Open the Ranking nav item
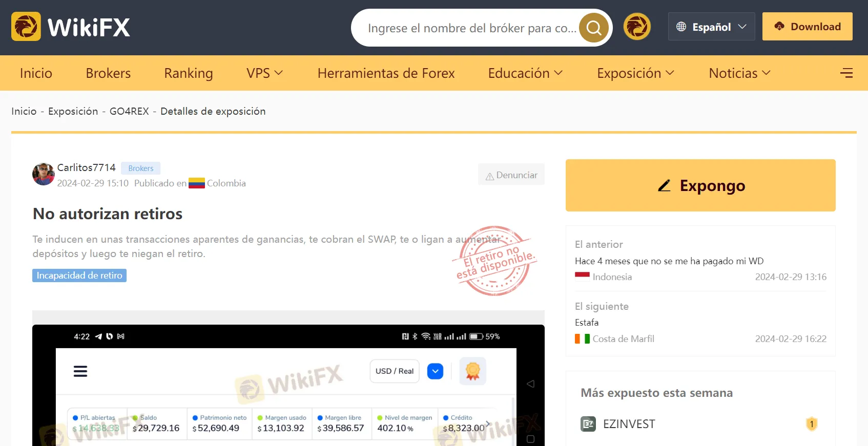868x446 pixels. (189, 73)
